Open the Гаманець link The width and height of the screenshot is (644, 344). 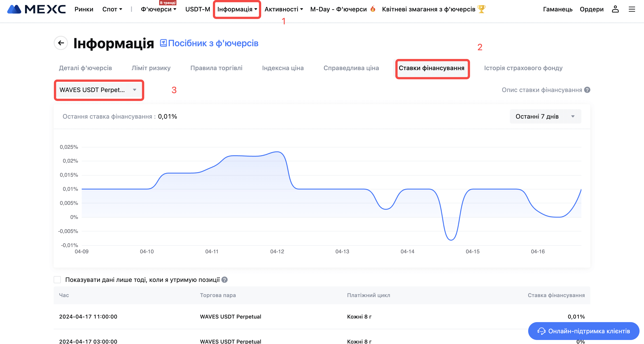pos(557,9)
